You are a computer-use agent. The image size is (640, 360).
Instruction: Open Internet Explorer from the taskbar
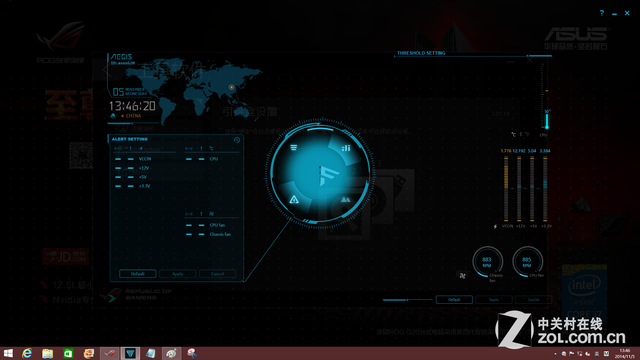click(x=27, y=353)
